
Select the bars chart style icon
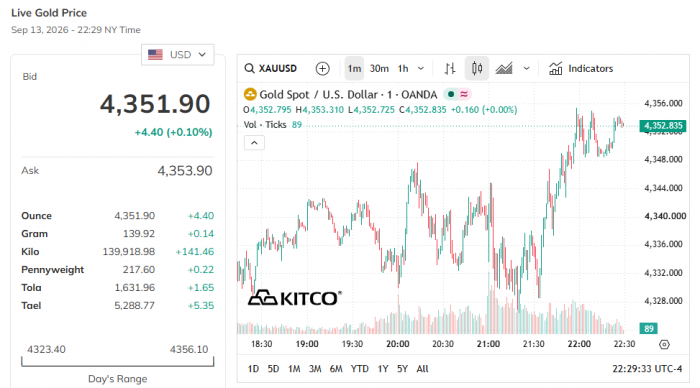click(450, 69)
